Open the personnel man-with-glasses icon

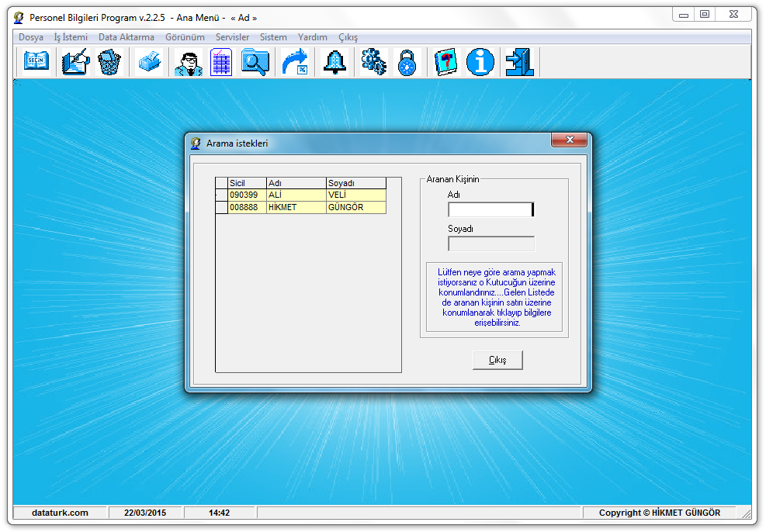pyautogui.click(x=189, y=63)
